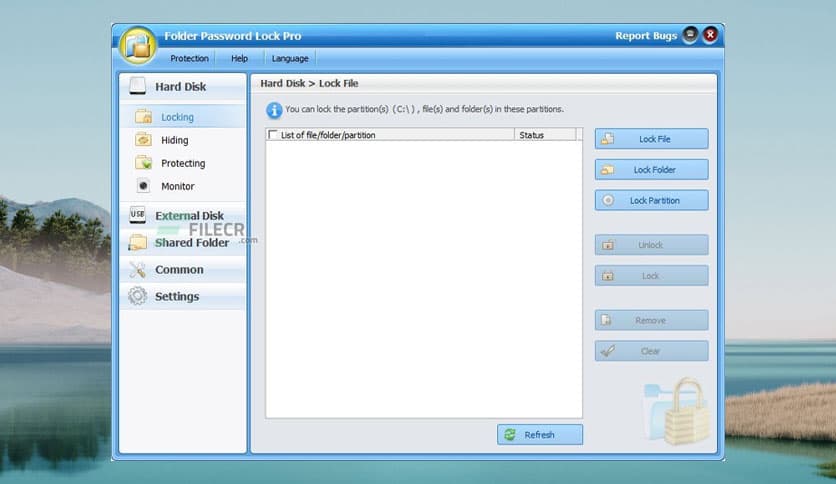Click the List of file/folder/partition column header
The width and height of the screenshot is (836, 484).
tap(390, 135)
